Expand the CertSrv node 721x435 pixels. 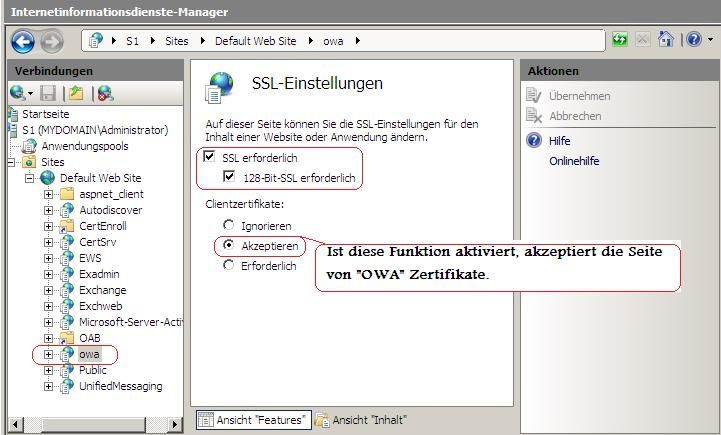click(48, 242)
